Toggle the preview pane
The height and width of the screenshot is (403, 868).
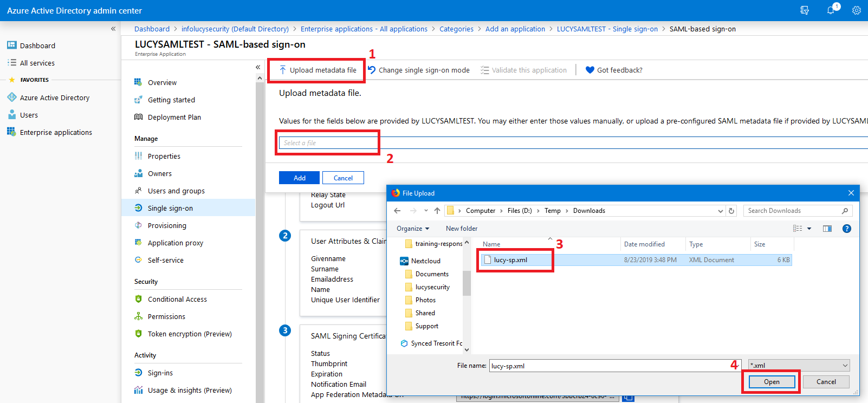pos(827,229)
